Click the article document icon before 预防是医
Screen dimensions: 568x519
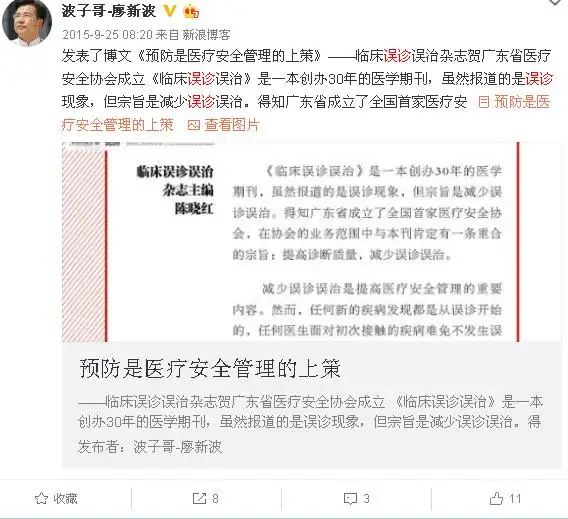click(484, 102)
